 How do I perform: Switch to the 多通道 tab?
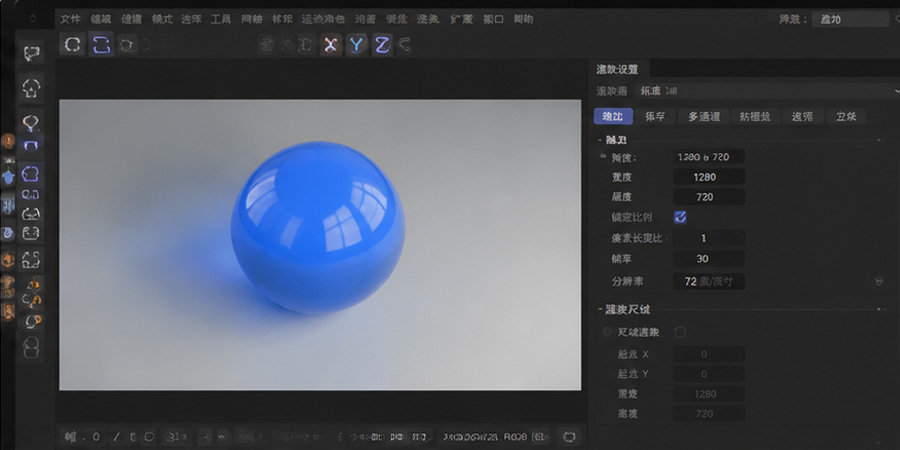(704, 117)
